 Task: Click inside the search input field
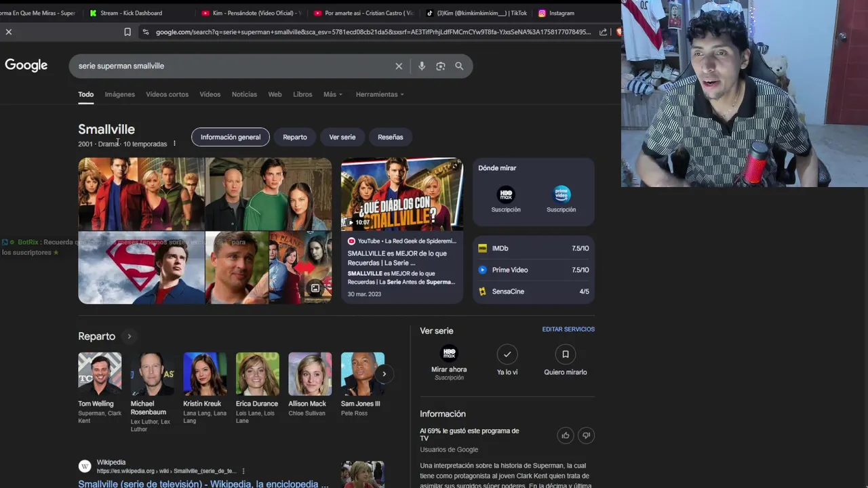click(231, 66)
